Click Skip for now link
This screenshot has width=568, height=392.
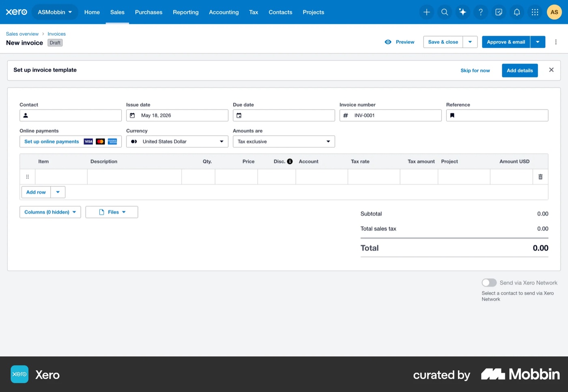(475, 71)
